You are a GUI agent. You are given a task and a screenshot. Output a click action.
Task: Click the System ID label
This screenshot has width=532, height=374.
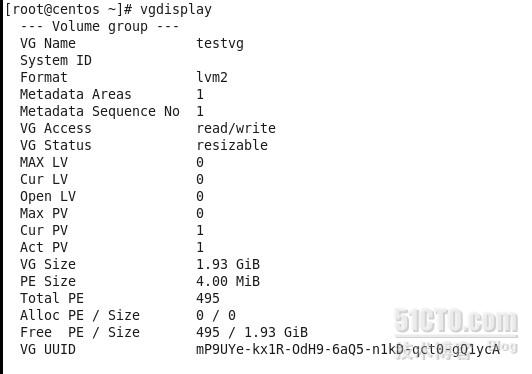56,60
